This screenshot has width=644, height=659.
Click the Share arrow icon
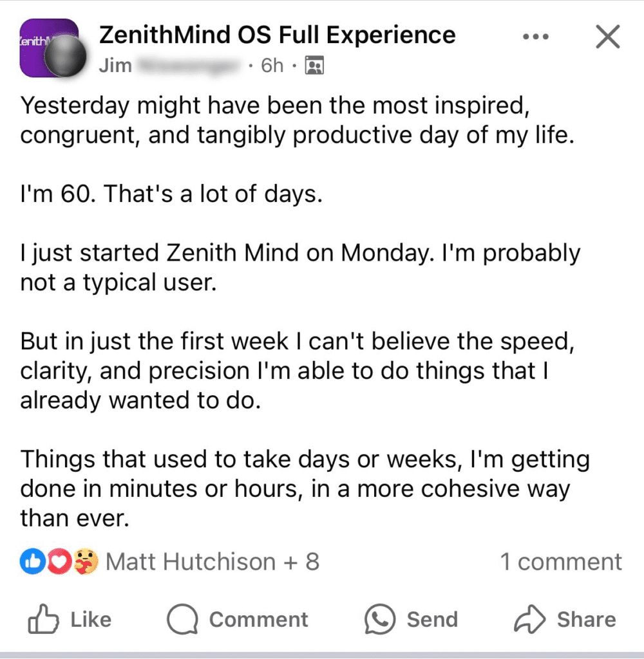click(x=529, y=620)
